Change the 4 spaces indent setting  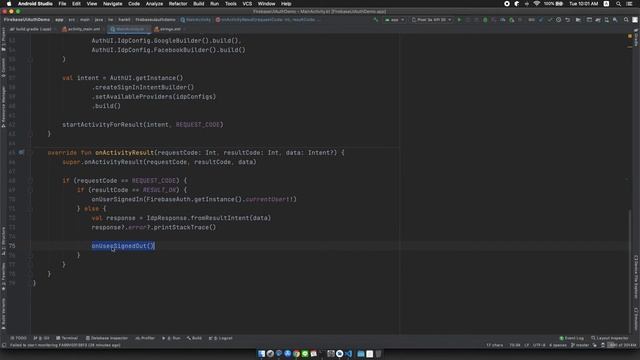tap(558, 345)
